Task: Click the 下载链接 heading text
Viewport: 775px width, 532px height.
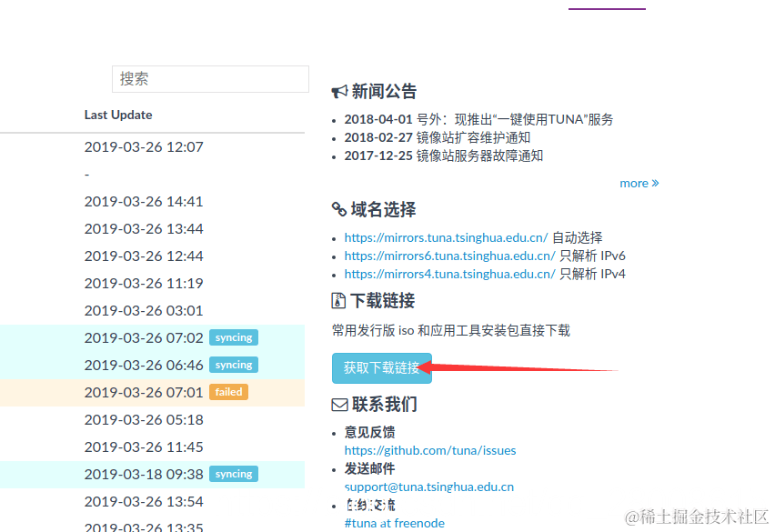Action: (383, 300)
